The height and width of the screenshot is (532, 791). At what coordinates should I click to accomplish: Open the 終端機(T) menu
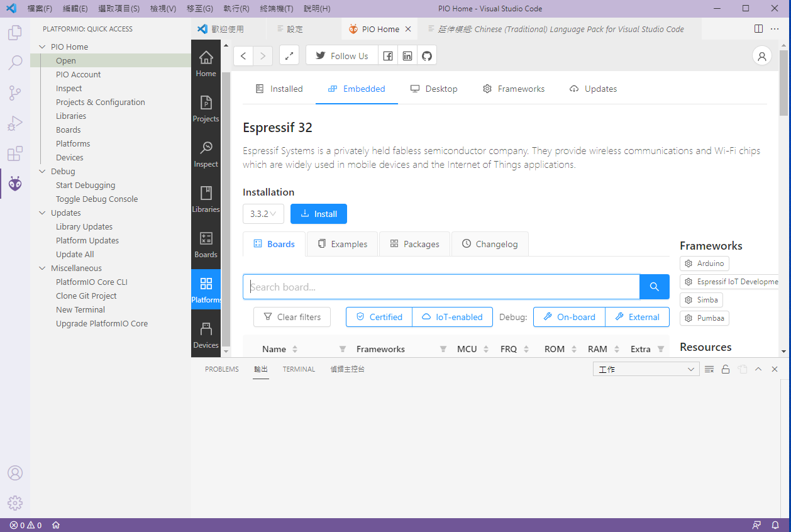[x=276, y=9]
